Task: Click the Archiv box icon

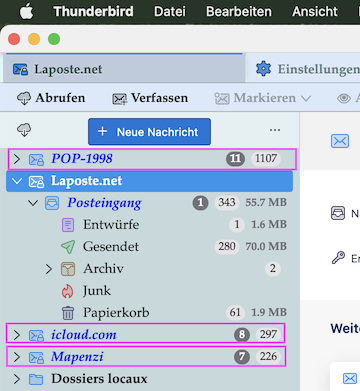Action: coord(68,269)
